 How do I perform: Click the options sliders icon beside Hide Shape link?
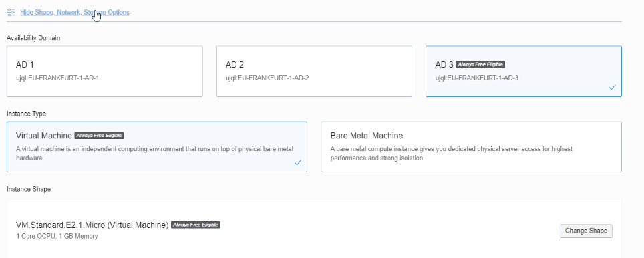(x=11, y=12)
